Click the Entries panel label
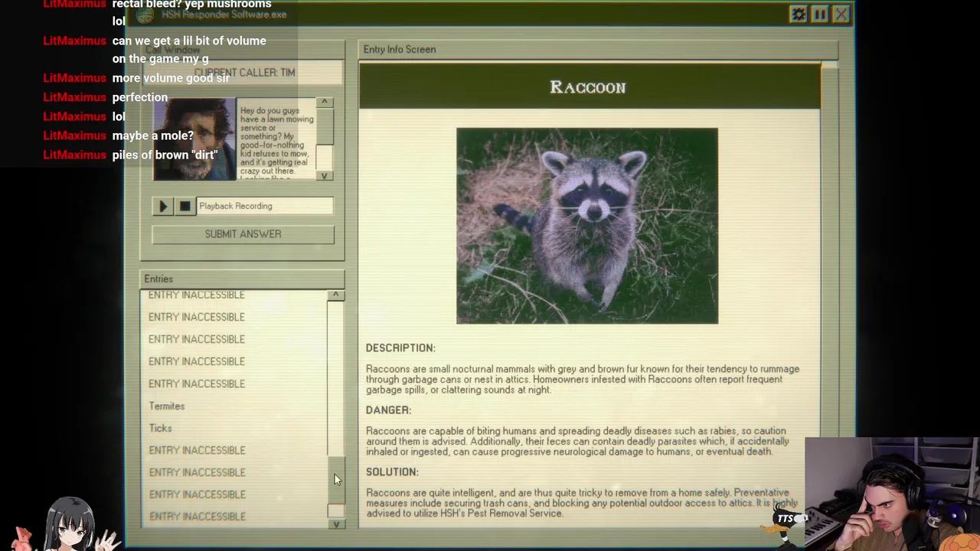Image resolution: width=980 pixels, height=551 pixels. pos(158,279)
